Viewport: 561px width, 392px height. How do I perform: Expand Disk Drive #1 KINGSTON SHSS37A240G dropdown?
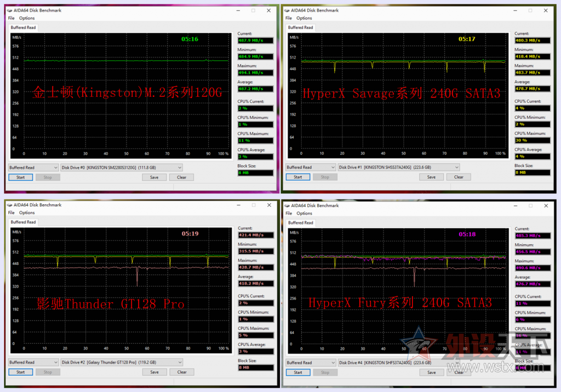pyautogui.click(x=399, y=167)
